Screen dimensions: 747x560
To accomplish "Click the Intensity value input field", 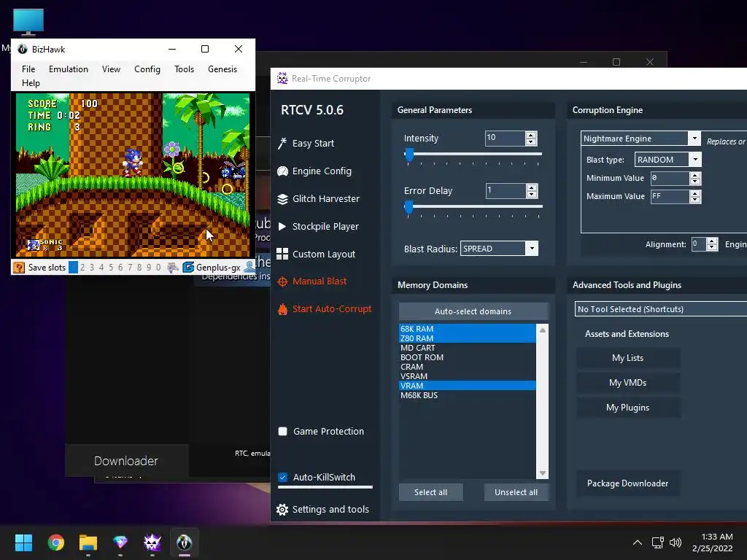I will (x=505, y=138).
